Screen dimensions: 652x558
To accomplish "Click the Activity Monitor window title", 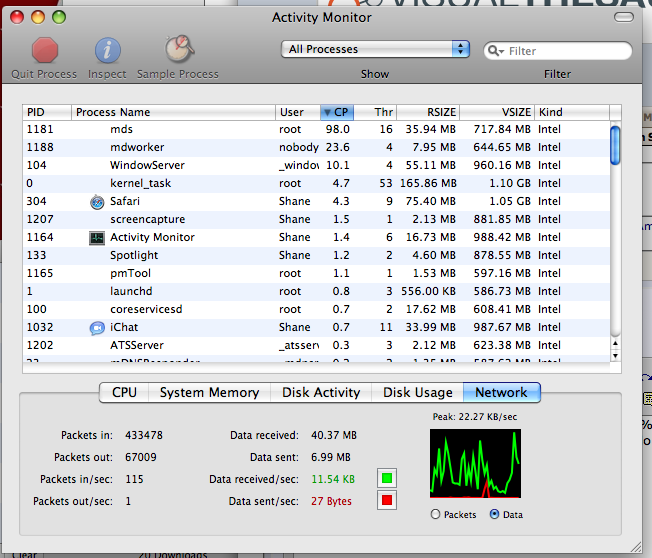I will [322, 17].
